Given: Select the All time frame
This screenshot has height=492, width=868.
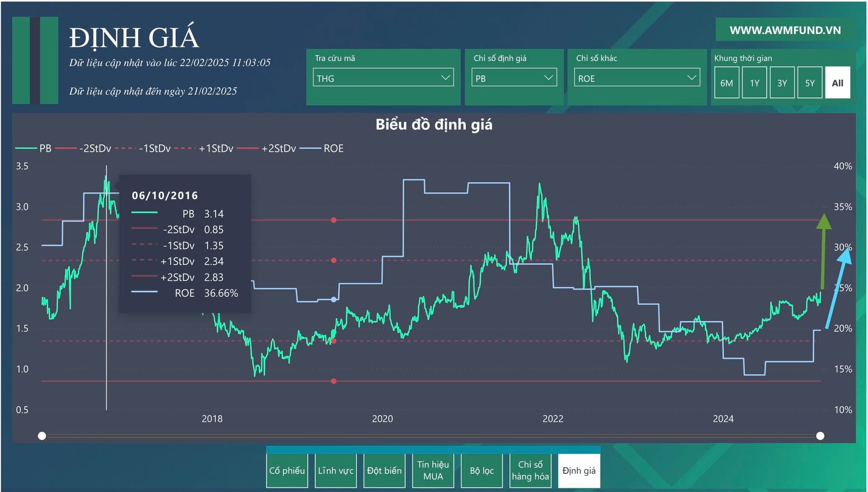Looking at the screenshot, I should pyautogui.click(x=837, y=83).
